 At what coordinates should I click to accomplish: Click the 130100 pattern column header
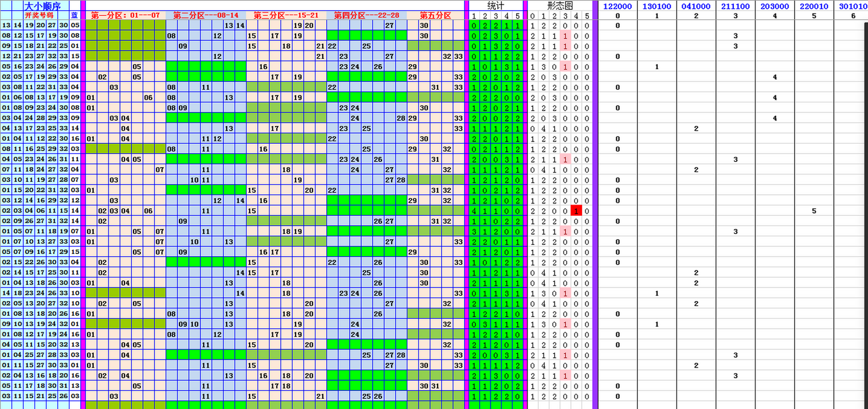tap(657, 6)
